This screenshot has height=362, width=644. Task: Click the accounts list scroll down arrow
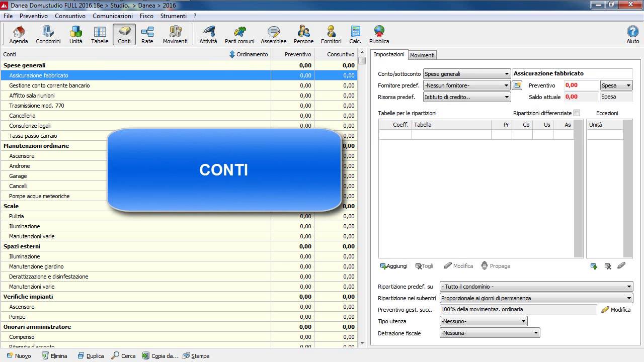(x=362, y=343)
